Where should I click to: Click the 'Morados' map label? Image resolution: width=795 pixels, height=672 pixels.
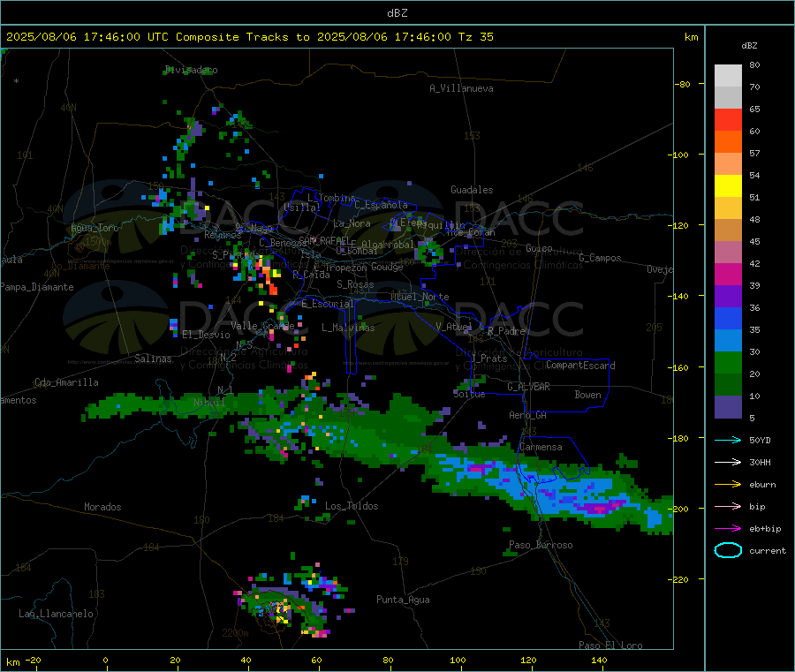click(x=103, y=507)
